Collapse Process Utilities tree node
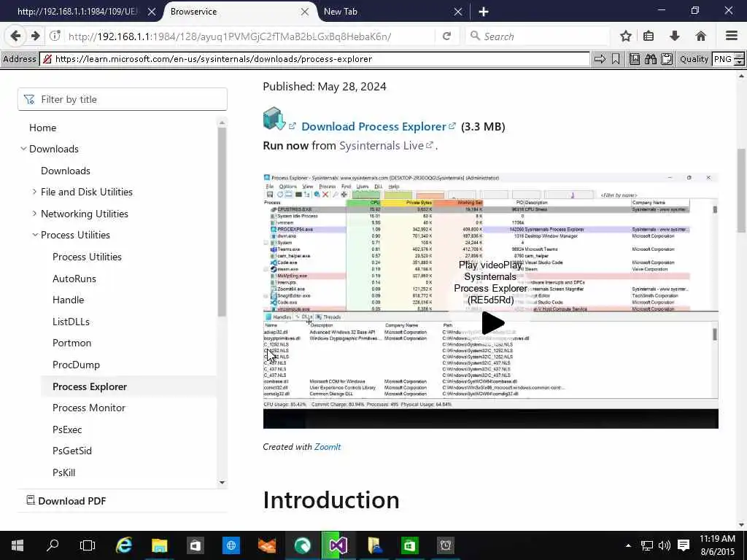Screen dimensions: 747x560 tap(35, 235)
